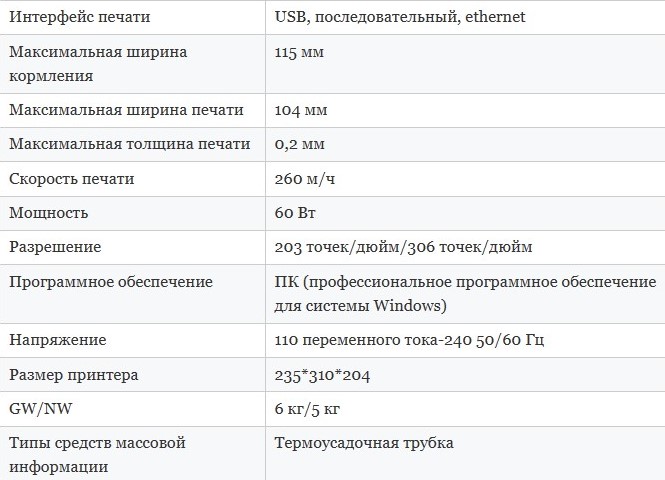Click 'Максимальная ширина печати' label
This screenshot has height=480, width=665.
(x=126, y=110)
